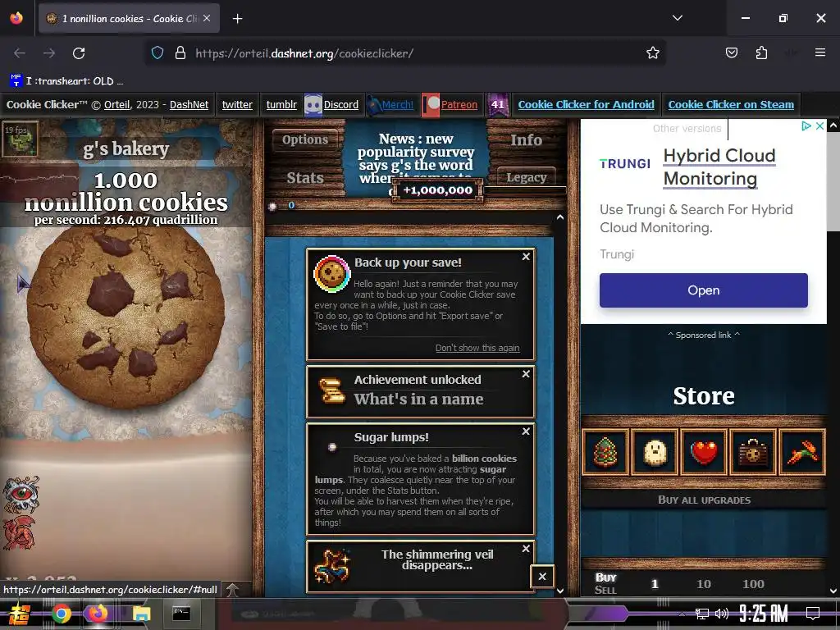Open File Explorer from the taskbar
840x630 pixels.
click(141, 614)
